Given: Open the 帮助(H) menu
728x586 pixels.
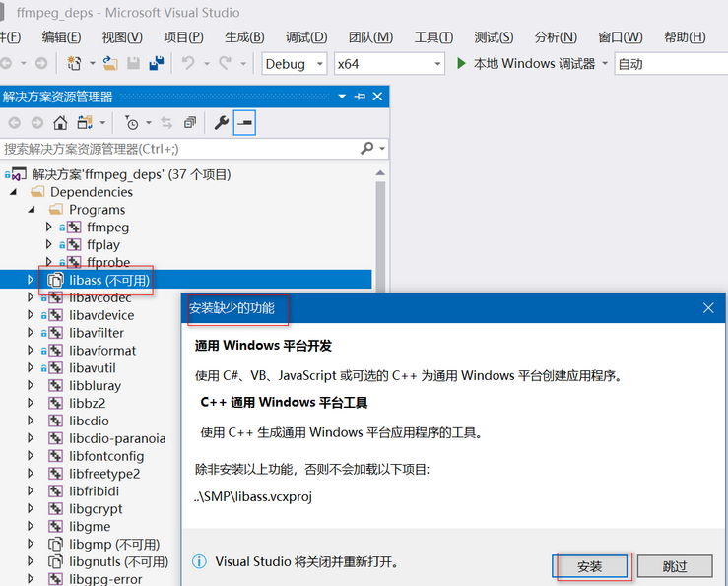Looking at the screenshot, I should point(685,37).
